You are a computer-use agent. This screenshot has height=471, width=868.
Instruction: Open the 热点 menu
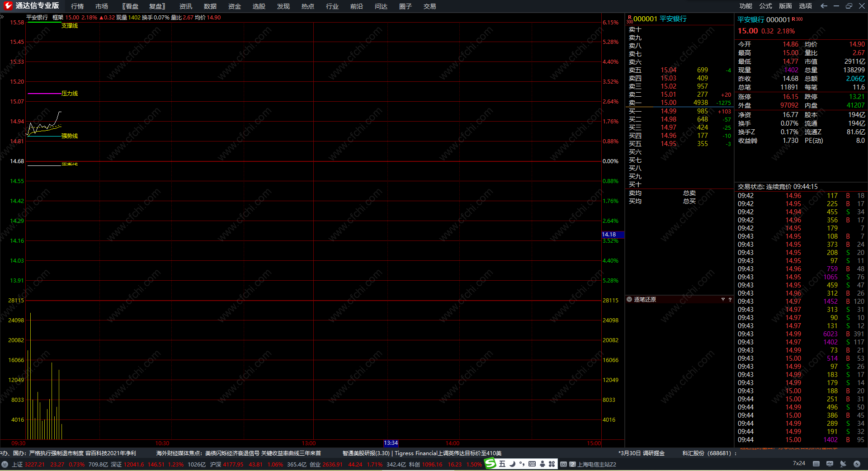tap(308, 6)
